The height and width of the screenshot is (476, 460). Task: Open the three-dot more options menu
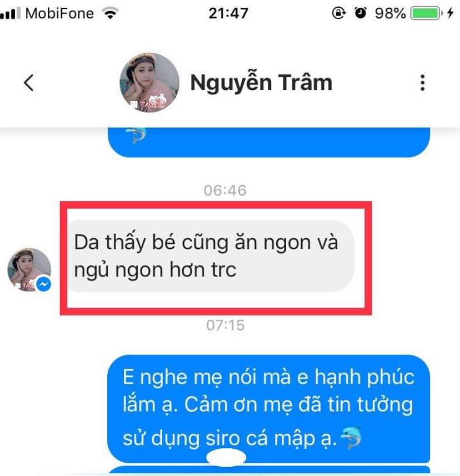pyautogui.click(x=422, y=82)
